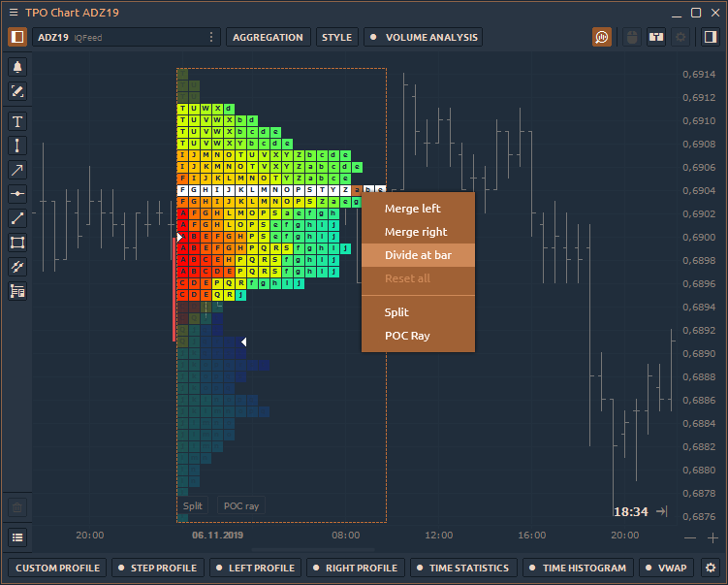Toggle the VWAP indicator on
728x585 pixels.
point(663,568)
